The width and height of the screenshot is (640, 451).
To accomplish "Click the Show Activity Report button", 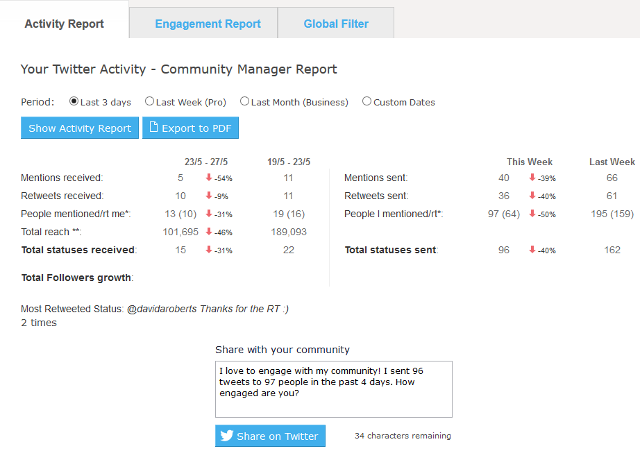I will [80, 128].
